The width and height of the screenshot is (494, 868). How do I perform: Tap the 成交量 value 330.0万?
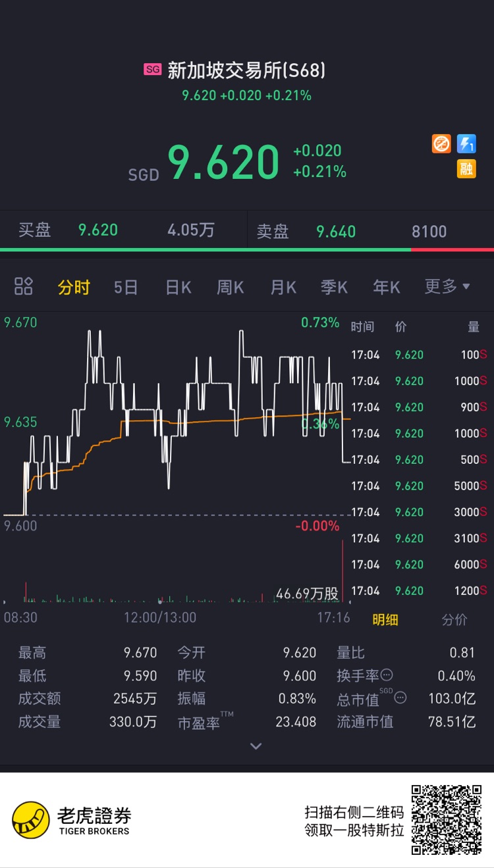tap(133, 721)
